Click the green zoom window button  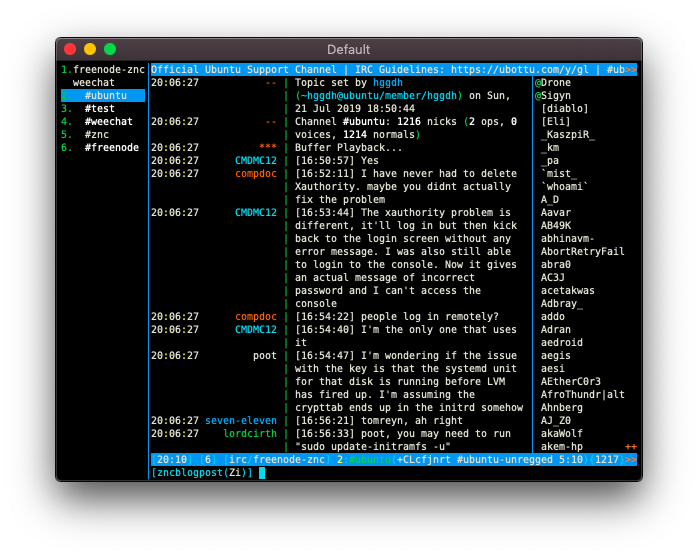(x=110, y=49)
